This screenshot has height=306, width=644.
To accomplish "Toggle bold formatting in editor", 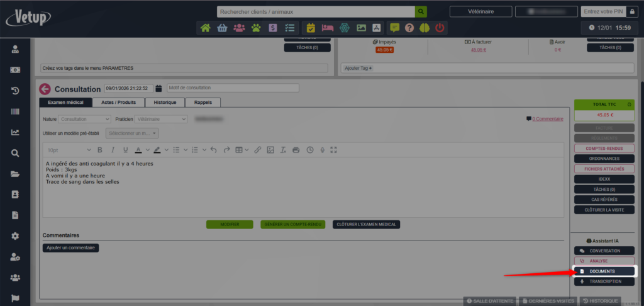I will (x=99, y=150).
